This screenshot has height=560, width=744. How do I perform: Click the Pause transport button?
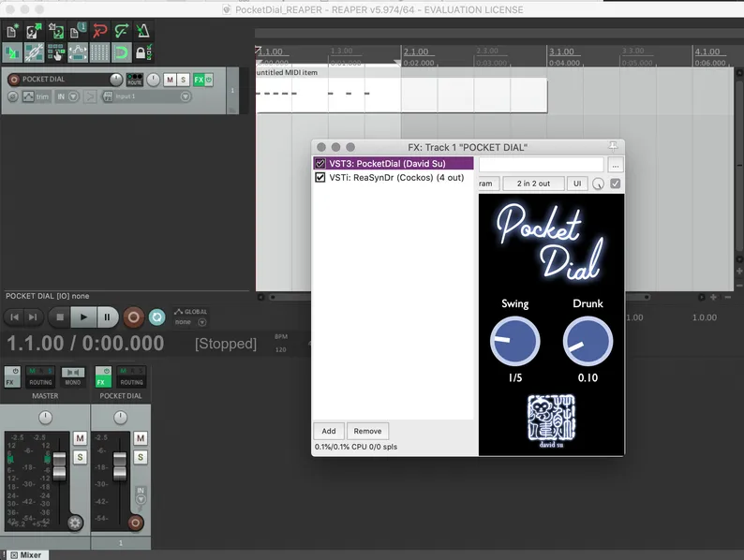(x=107, y=317)
